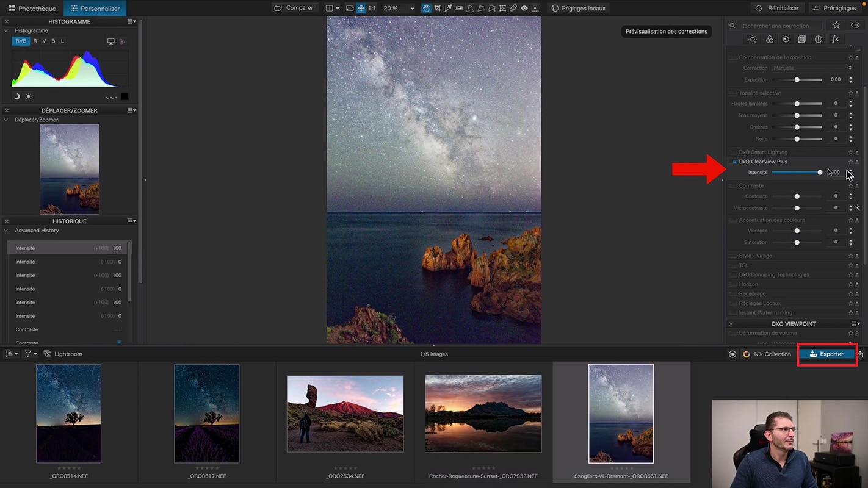Enable Accentuation des couleurs switch
The height and width of the screenshot is (488, 868).
coord(734,220)
